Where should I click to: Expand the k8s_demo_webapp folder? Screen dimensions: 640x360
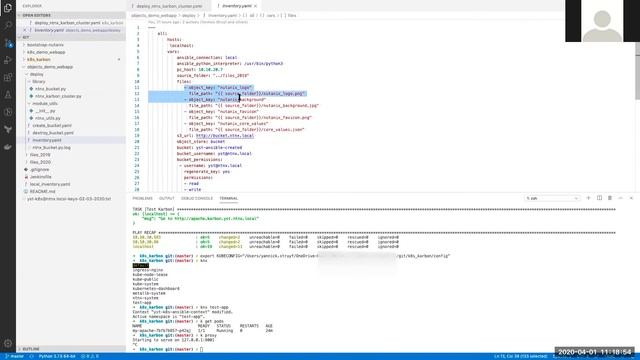click(x=46, y=52)
